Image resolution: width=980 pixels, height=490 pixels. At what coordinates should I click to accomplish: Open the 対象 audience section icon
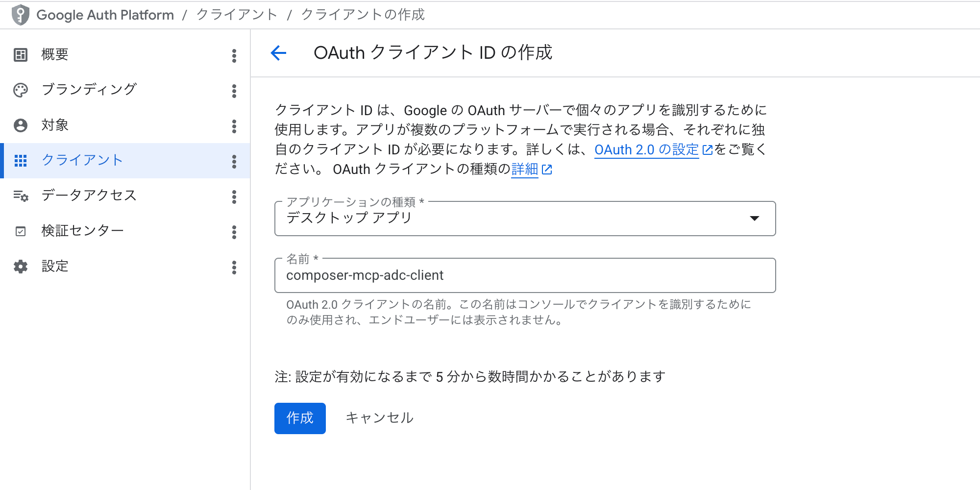[20, 125]
